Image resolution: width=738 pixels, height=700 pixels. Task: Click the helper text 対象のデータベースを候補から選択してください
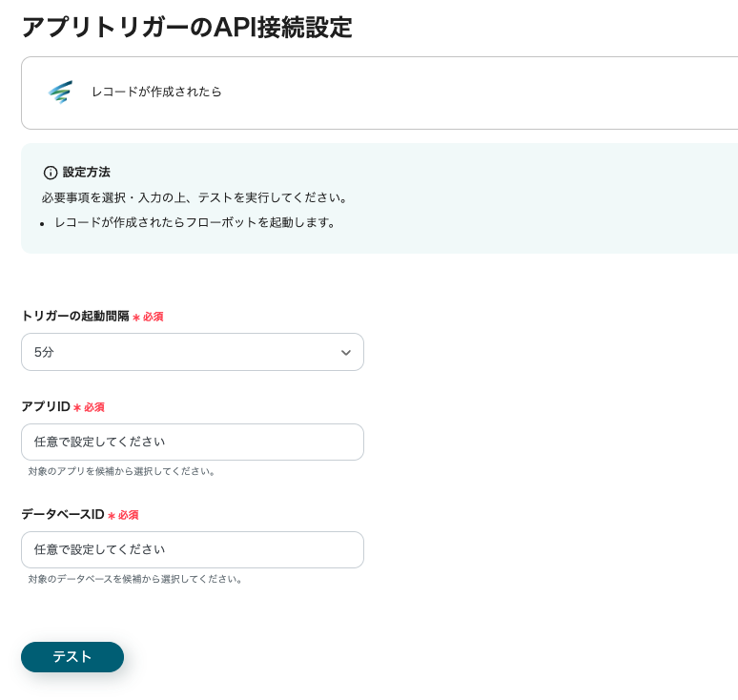[135, 579]
